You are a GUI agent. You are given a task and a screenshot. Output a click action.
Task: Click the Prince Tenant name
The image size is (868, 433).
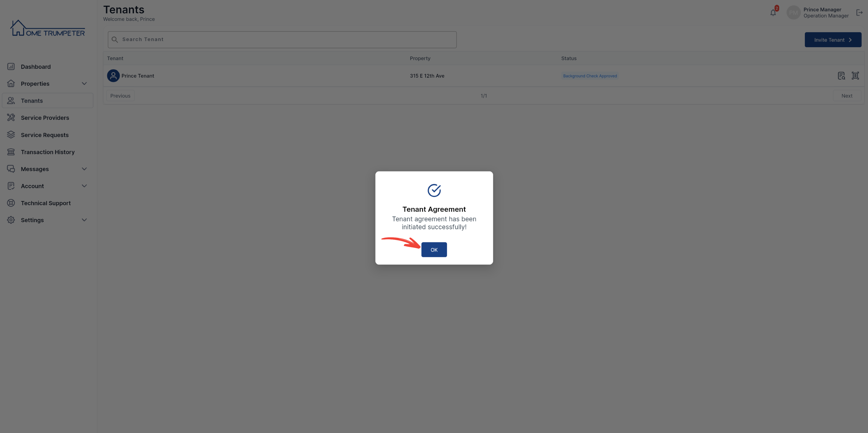137,76
